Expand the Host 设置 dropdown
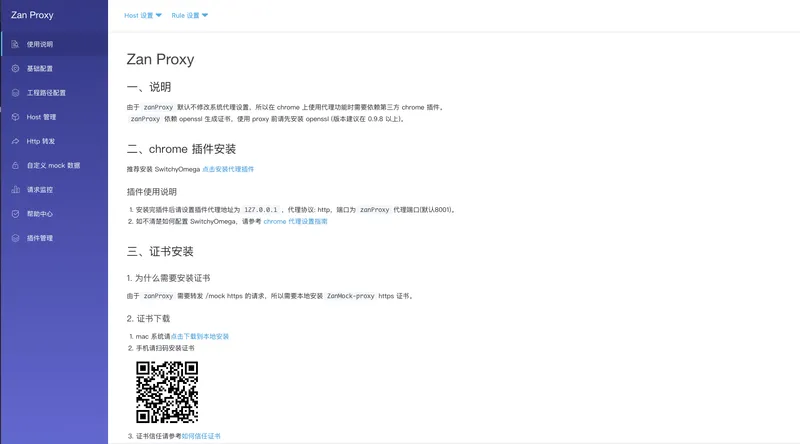Screen dimensions: 800x444 [x=143, y=15]
